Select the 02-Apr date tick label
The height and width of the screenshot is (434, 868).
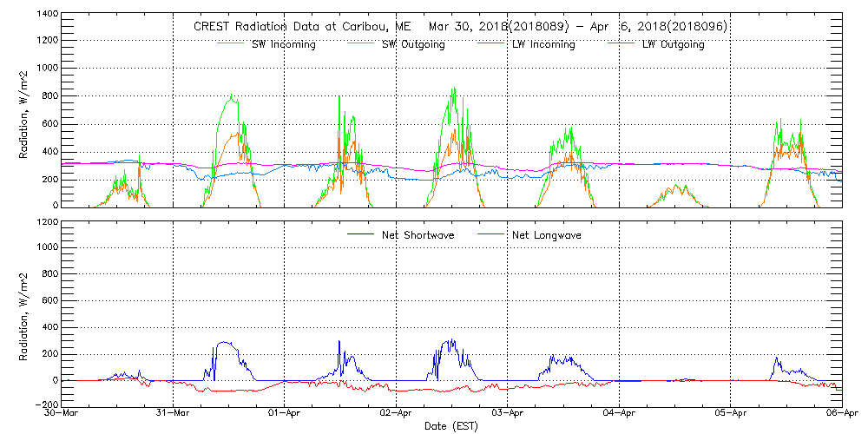[397, 414]
